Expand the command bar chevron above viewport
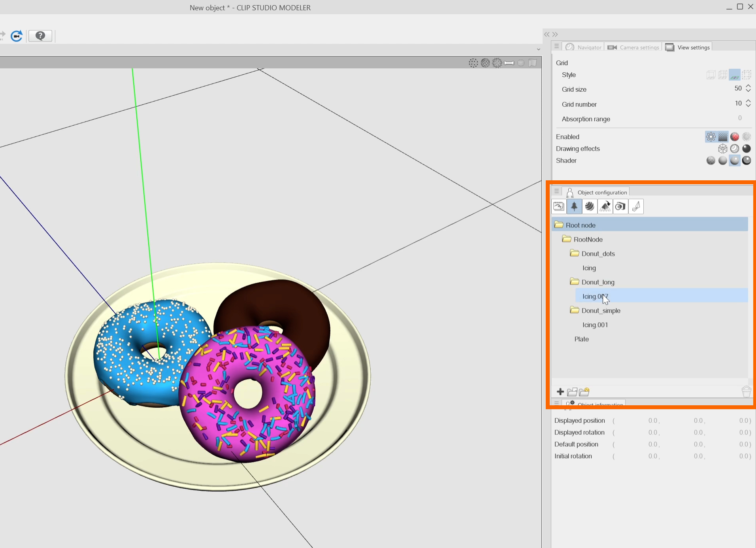Viewport: 756px width, 548px height. click(538, 49)
